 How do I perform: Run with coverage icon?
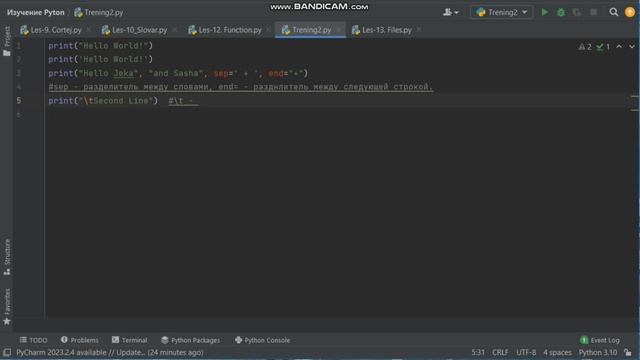[577, 12]
